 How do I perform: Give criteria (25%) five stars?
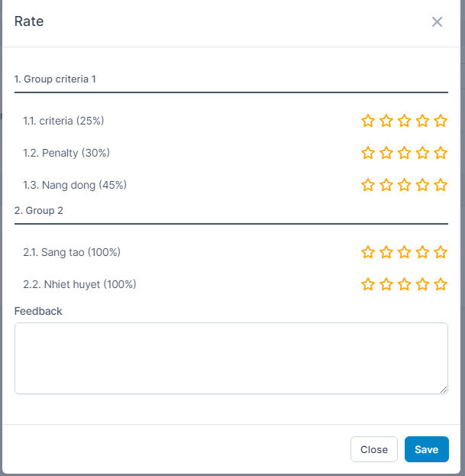[441, 121]
